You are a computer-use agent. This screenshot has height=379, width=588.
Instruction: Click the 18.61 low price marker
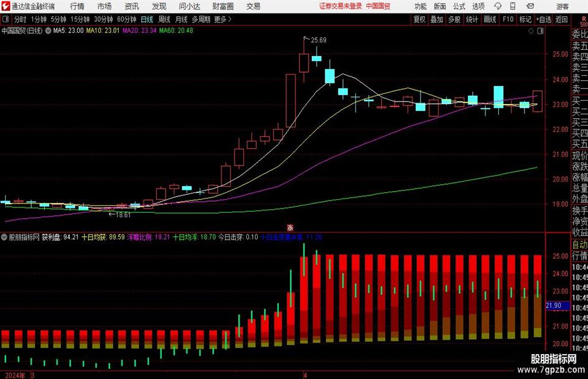click(x=123, y=215)
